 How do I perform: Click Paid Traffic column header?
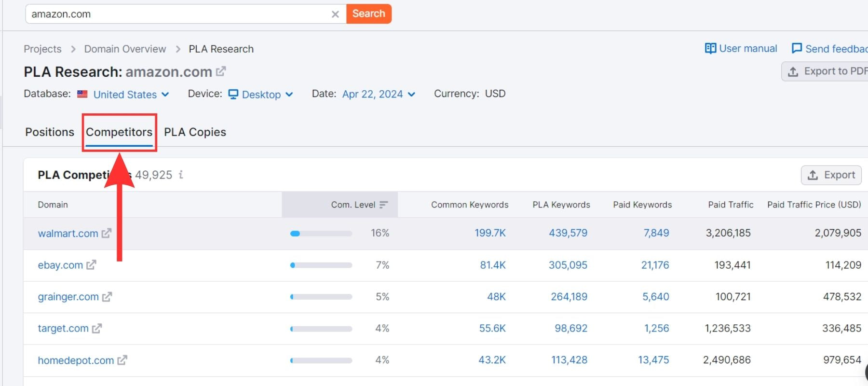[x=731, y=205]
